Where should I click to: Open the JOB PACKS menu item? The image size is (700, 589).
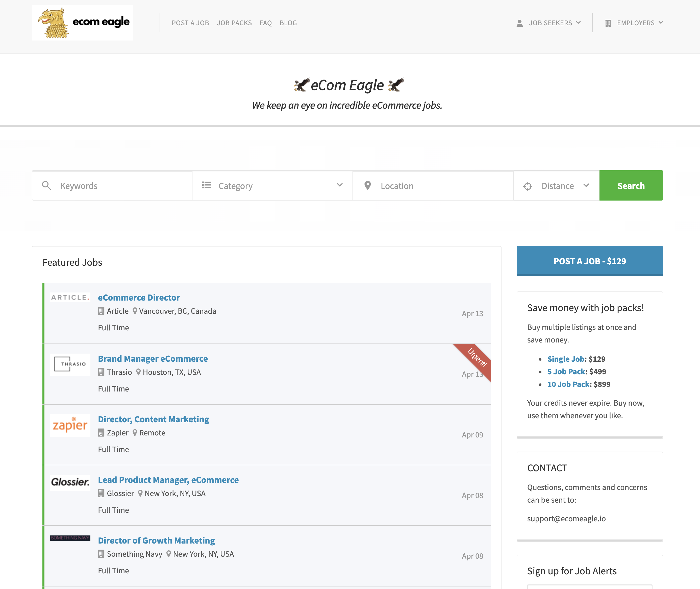(x=234, y=23)
